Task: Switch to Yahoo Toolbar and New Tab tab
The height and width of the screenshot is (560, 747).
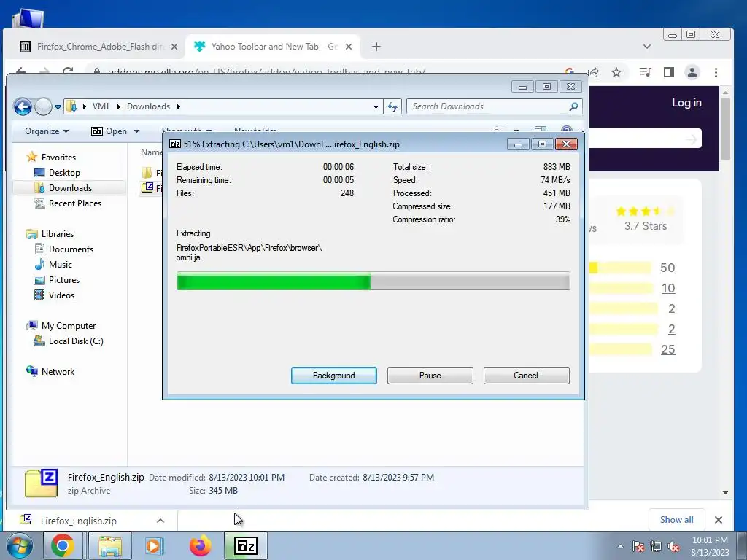Action: click(x=273, y=47)
